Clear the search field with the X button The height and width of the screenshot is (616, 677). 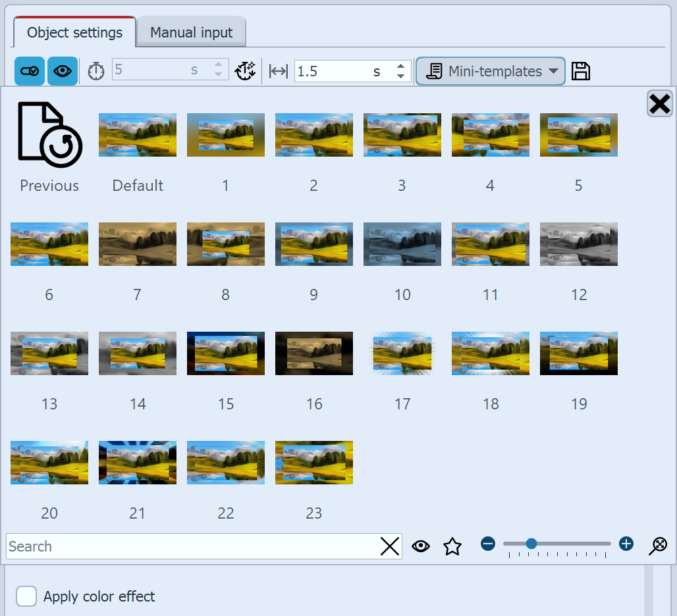pyautogui.click(x=389, y=546)
